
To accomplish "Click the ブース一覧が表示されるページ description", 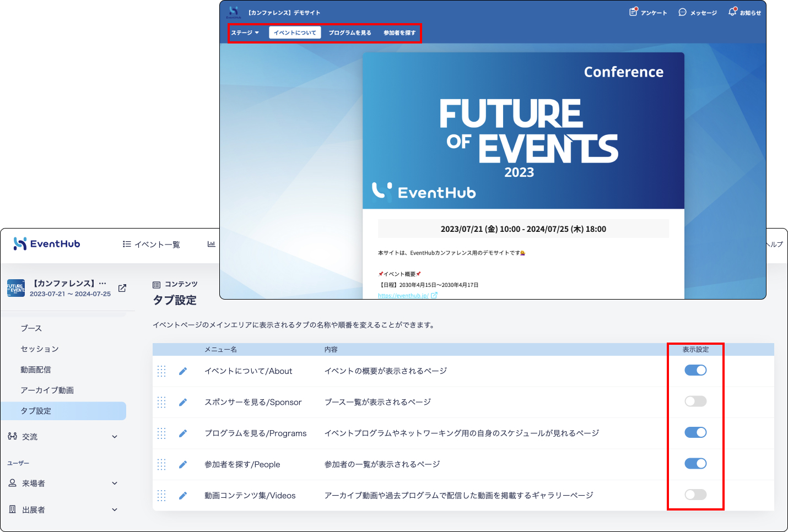I will (x=377, y=402).
